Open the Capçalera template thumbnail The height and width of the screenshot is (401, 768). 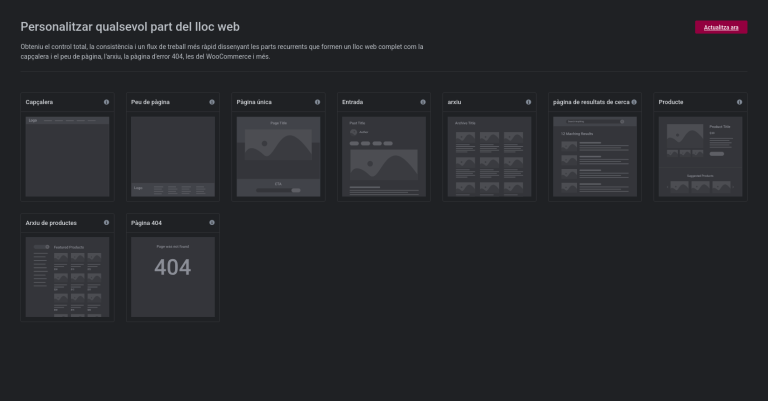pos(67,156)
